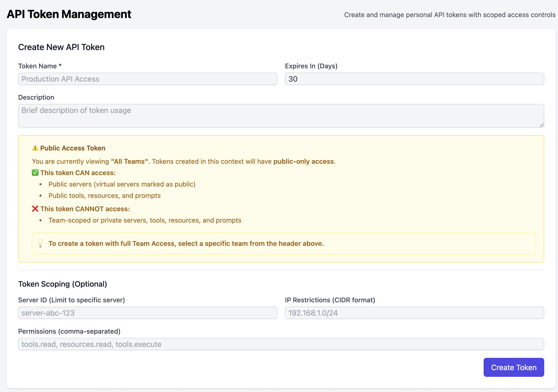
Task: Click the Description textarea resize handle
Action: click(x=541, y=125)
